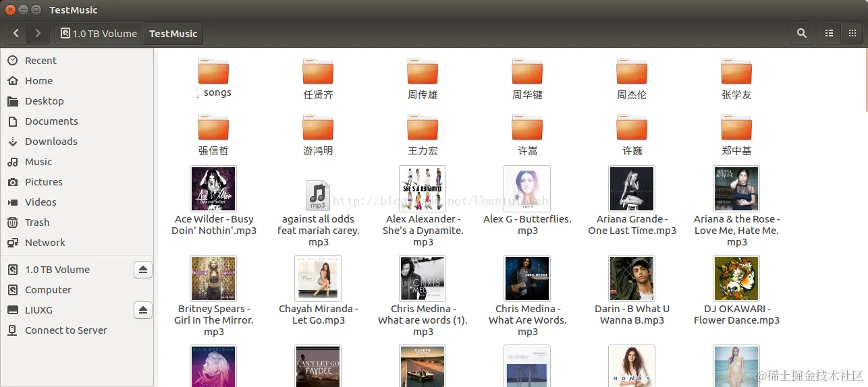Image resolution: width=868 pixels, height=387 pixels.
Task: Open Connect to Server
Action: (78, 330)
